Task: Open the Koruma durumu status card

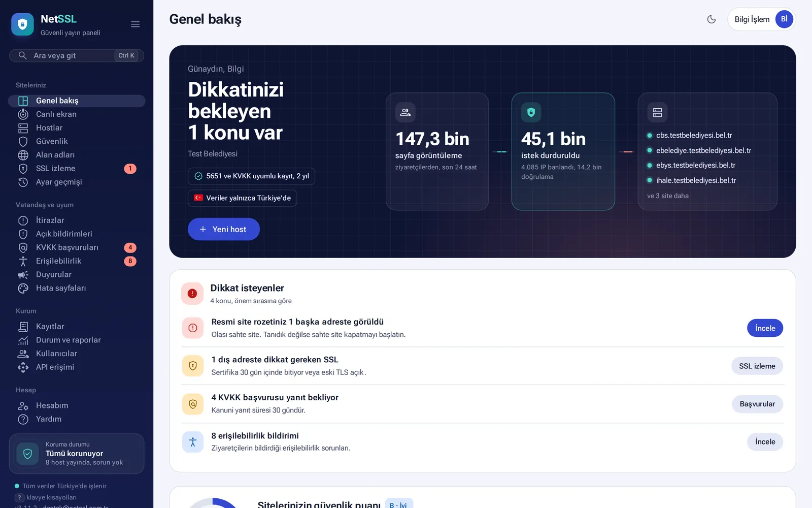Action: 77,454
